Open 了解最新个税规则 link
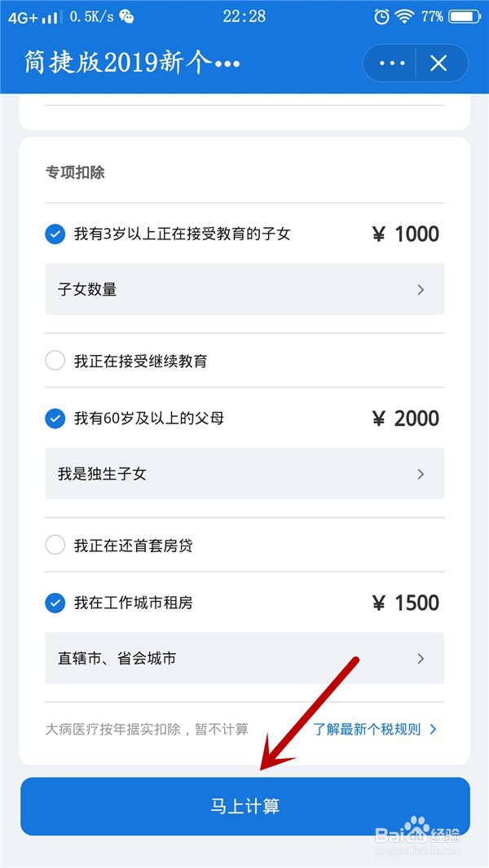 [374, 729]
